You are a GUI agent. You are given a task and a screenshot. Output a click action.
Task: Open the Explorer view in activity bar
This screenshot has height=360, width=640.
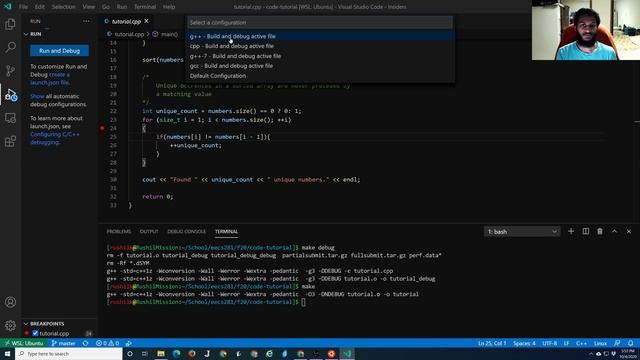(10, 24)
